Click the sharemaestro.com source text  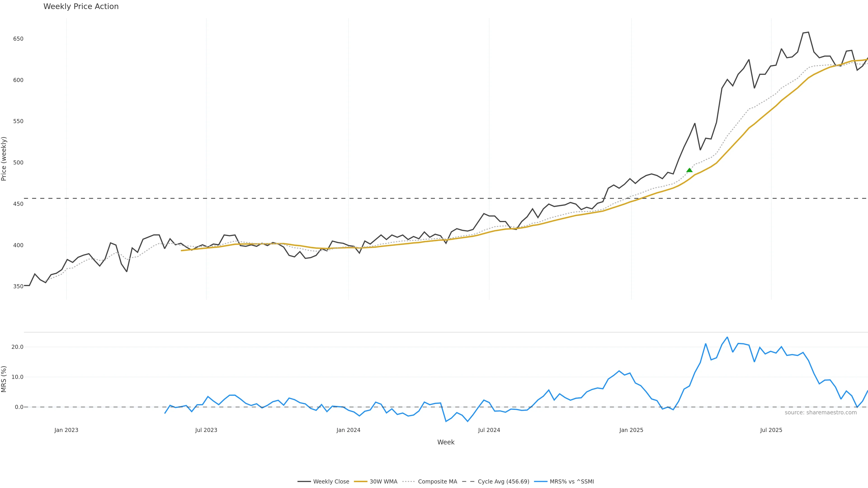click(x=821, y=413)
